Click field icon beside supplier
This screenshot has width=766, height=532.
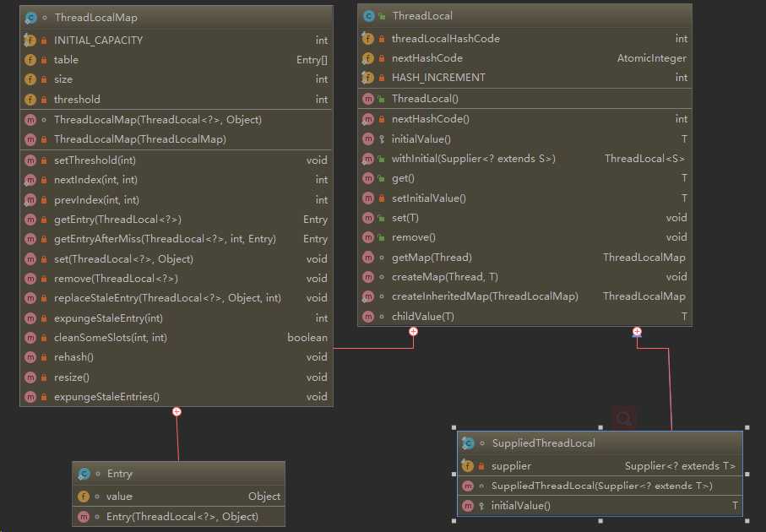[468, 466]
